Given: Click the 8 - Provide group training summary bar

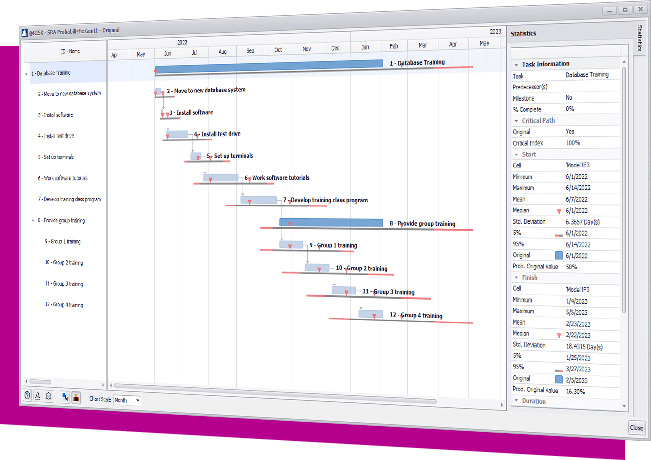Looking at the screenshot, I should pyautogui.click(x=331, y=223).
